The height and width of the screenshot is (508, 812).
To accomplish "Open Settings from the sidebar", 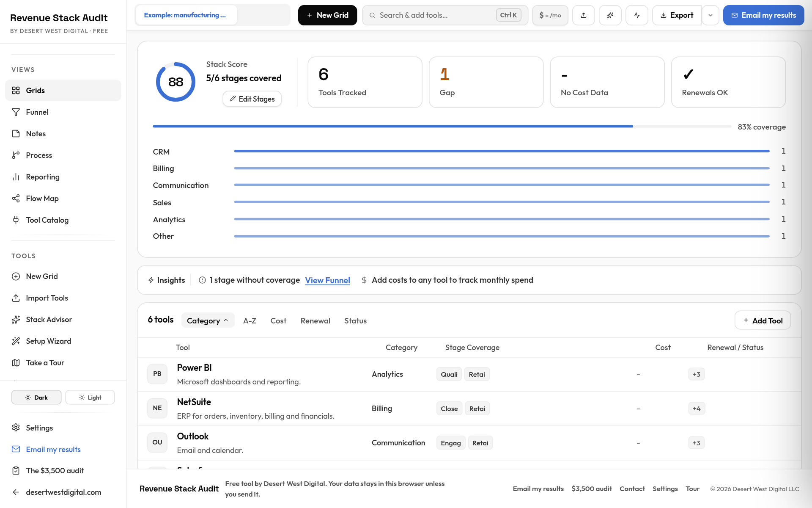I will (63, 428).
